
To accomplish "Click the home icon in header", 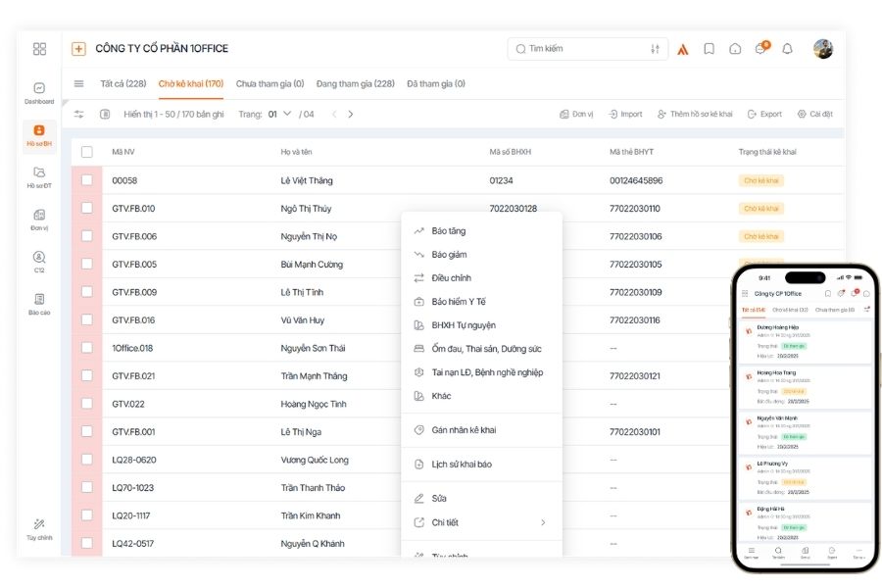I will point(735,49).
